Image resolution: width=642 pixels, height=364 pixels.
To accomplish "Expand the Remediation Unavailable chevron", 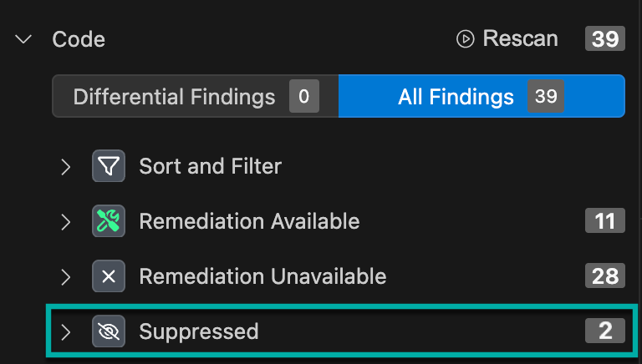I will coord(67,276).
